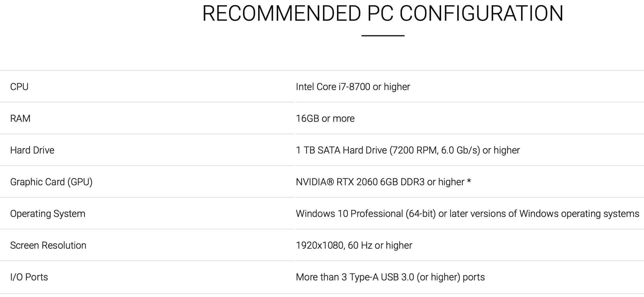This screenshot has height=297, width=644.
Task: Click the word RECOMMENDED in the title
Action: click(282, 13)
